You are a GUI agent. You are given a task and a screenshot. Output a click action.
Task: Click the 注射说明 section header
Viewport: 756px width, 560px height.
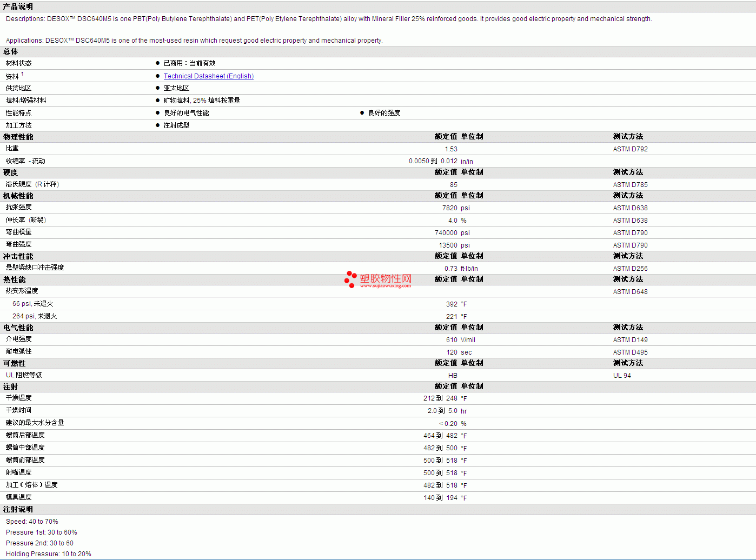(x=18, y=509)
